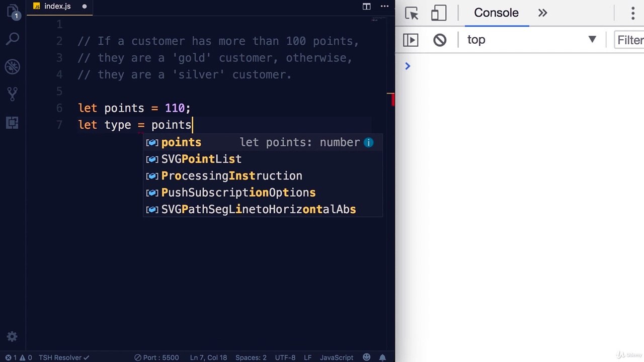Screen dimensions: 644x362
Task: Open the Extensions view
Action: tap(13, 122)
